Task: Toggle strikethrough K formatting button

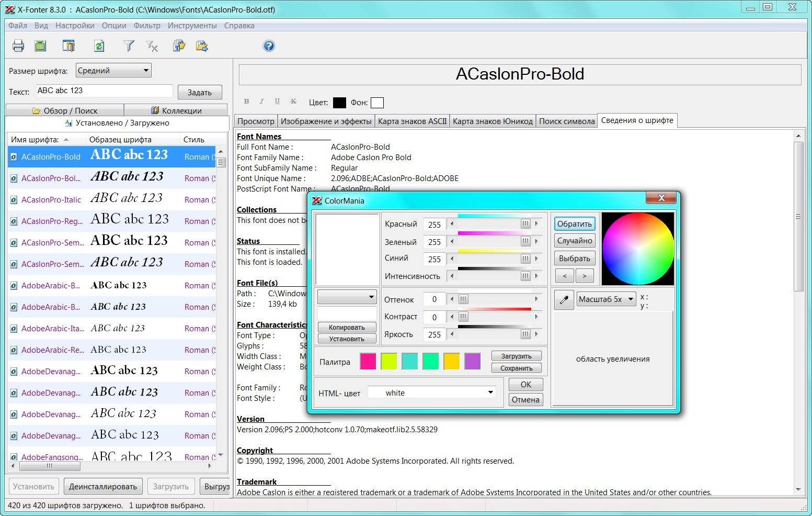Action: click(x=293, y=102)
